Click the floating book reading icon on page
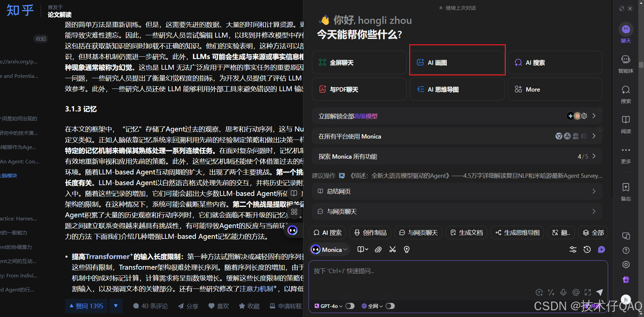 pyautogui.click(x=294, y=193)
